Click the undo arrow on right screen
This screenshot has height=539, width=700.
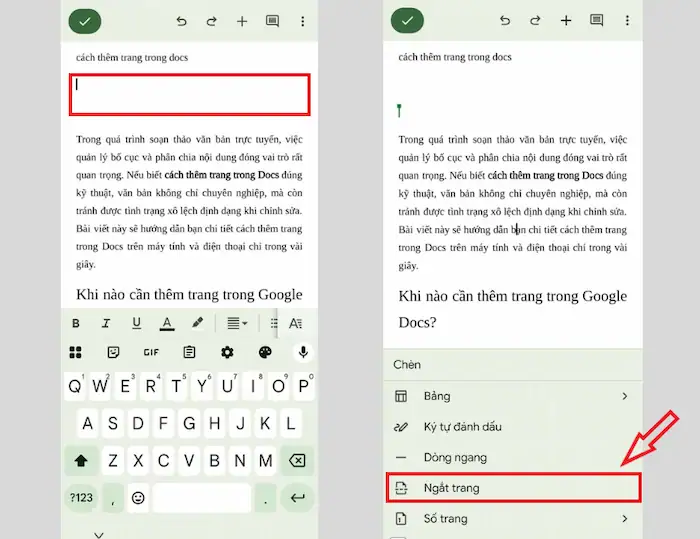pyautogui.click(x=505, y=21)
